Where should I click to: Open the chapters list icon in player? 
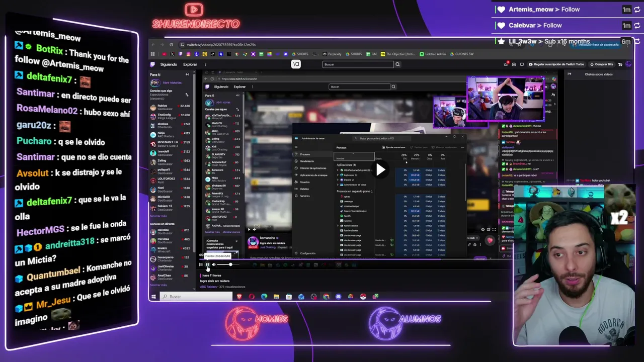click(x=201, y=264)
